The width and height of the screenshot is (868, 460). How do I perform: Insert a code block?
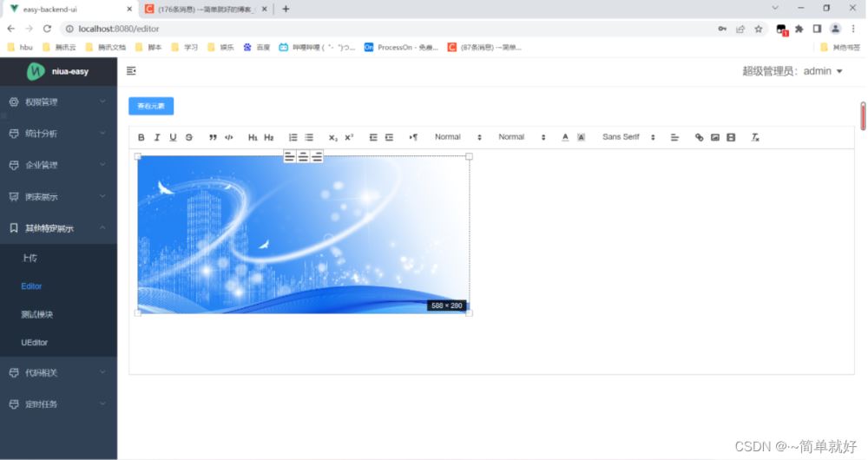click(x=229, y=137)
